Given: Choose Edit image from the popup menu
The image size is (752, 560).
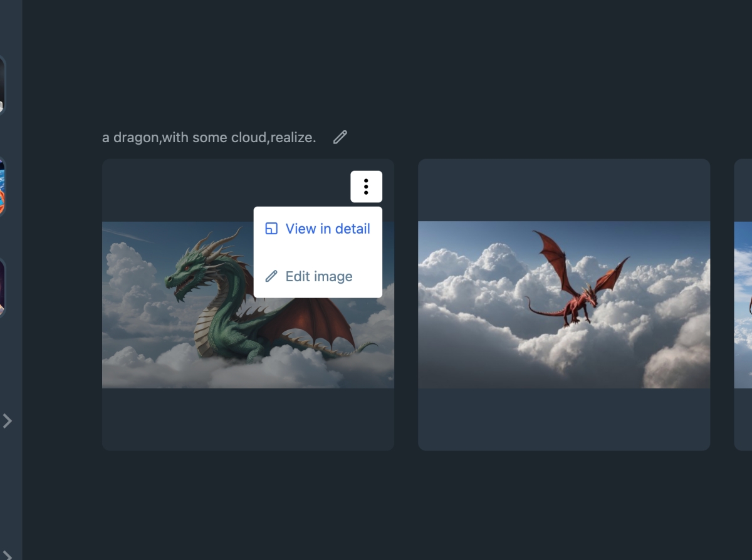Looking at the screenshot, I should point(318,276).
